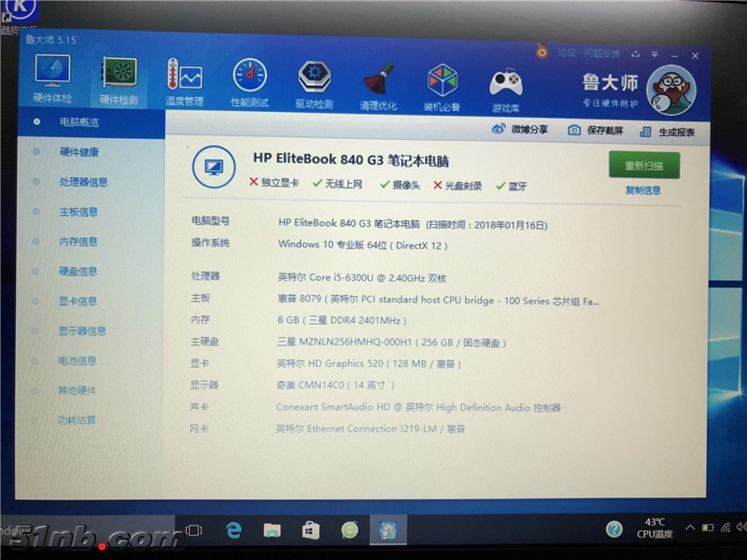Click the 鲁大师 mascot avatar

click(x=671, y=90)
